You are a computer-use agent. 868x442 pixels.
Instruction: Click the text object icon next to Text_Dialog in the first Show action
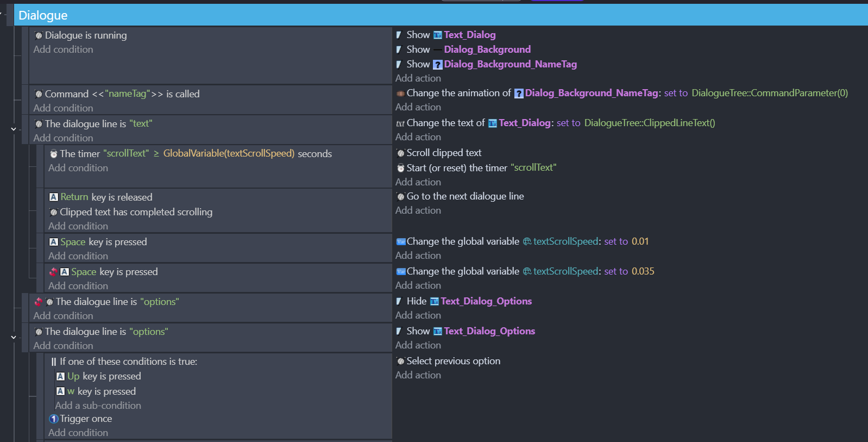(x=438, y=35)
